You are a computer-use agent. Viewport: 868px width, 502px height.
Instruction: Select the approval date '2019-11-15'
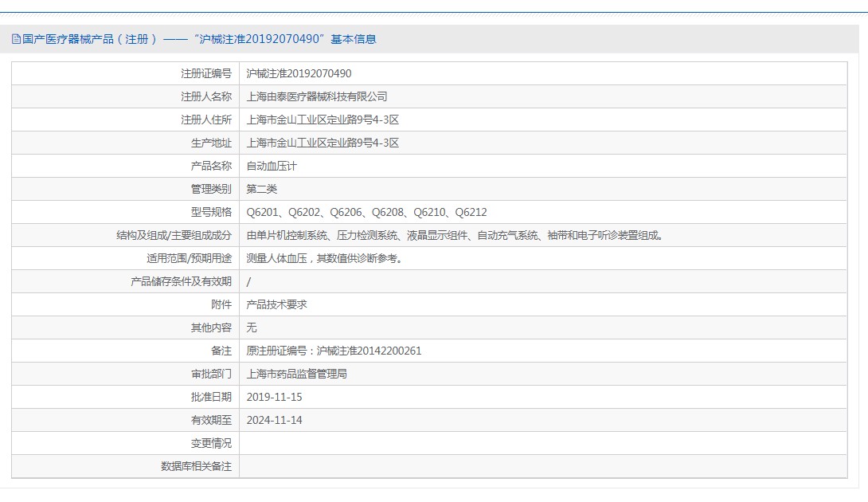click(x=275, y=398)
